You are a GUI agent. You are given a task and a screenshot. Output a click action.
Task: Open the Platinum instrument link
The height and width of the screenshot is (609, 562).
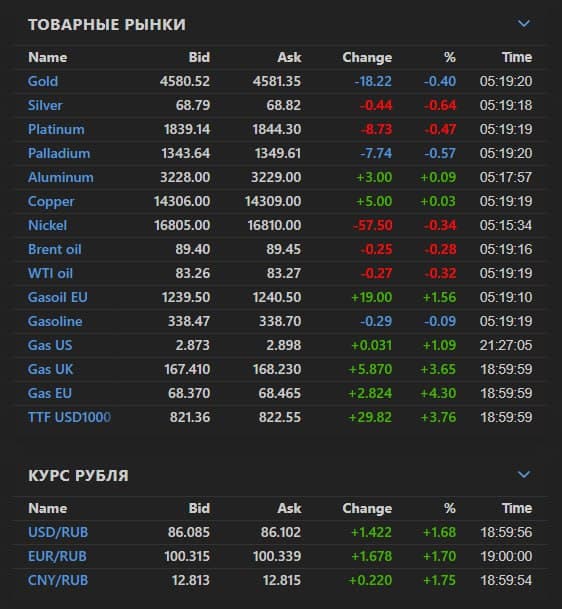[56, 129]
